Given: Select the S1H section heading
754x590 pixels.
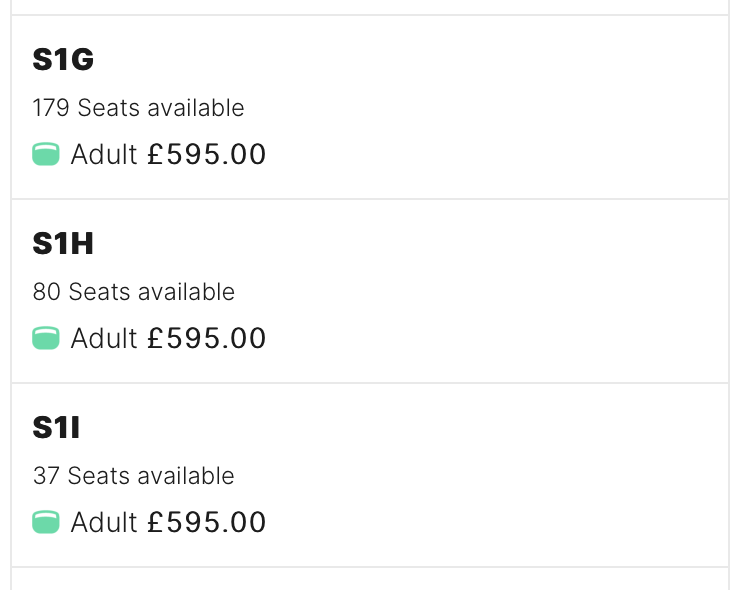Looking at the screenshot, I should pos(63,243).
